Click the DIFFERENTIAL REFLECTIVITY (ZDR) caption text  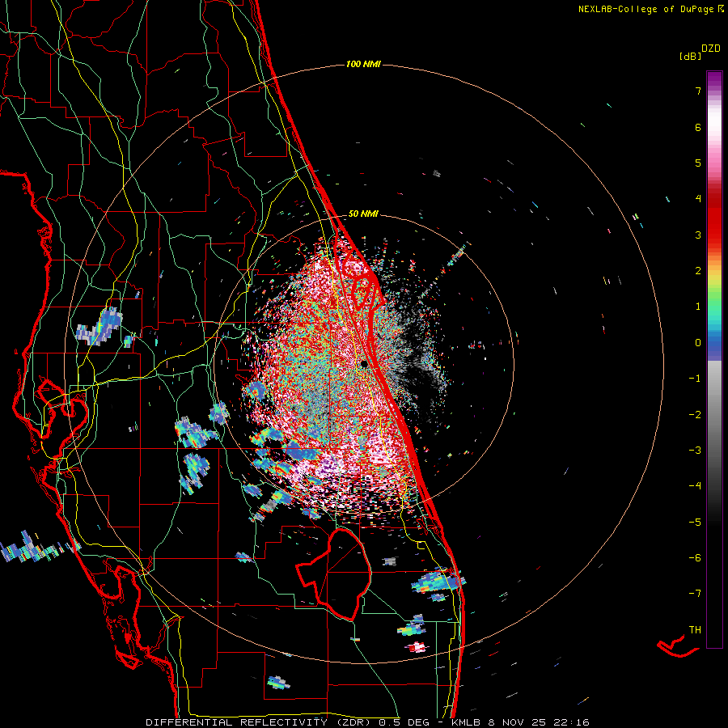click(x=260, y=722)
